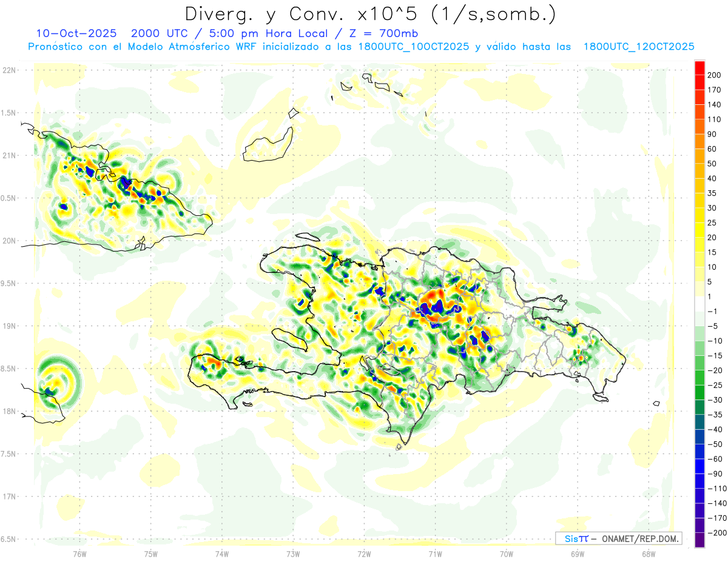The height and width of the screenshot is (562, 728).
Task: Click the '8.5N' latitude label
Action: 8,369
